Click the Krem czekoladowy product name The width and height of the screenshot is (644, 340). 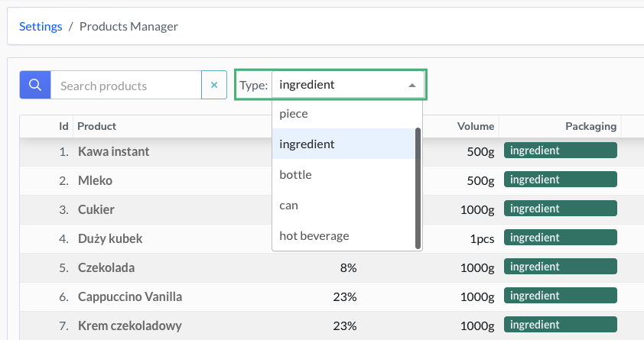pyautogui.click(x=129, y=325)
